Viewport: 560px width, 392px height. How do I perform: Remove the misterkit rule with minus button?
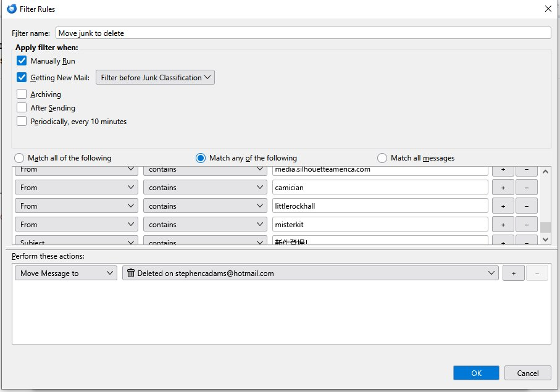click(526, 225)
